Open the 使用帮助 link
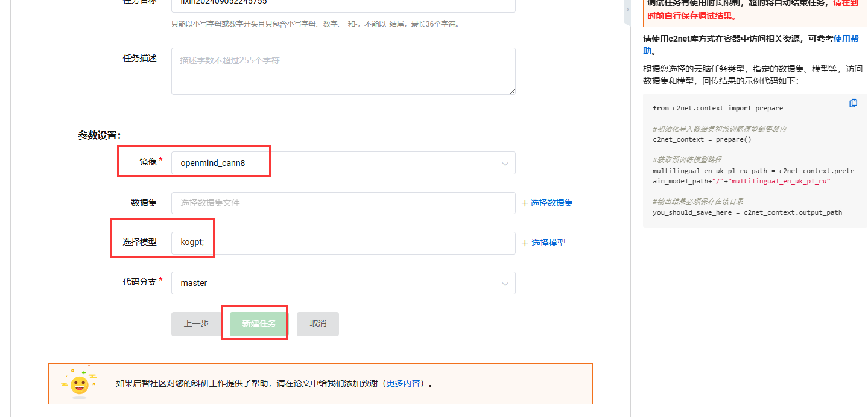The image size is (868, 417). 845,39
